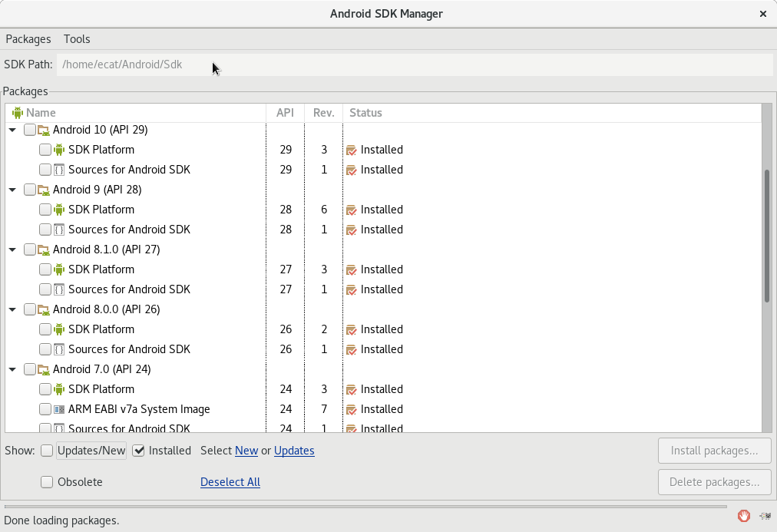Open the Packages menu
This screenshot has width=777, height=532.
pos(28,39)
